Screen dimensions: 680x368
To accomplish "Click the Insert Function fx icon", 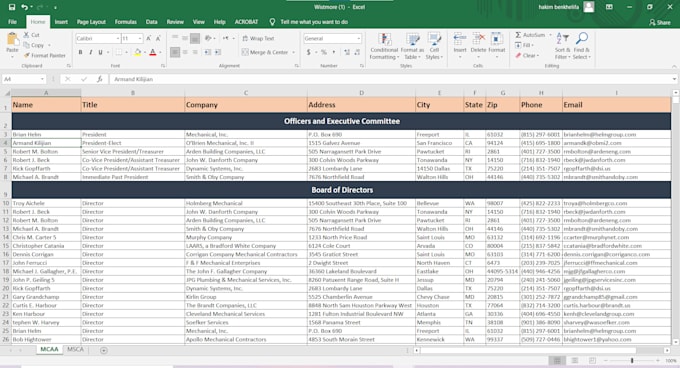I will (99, 79).
